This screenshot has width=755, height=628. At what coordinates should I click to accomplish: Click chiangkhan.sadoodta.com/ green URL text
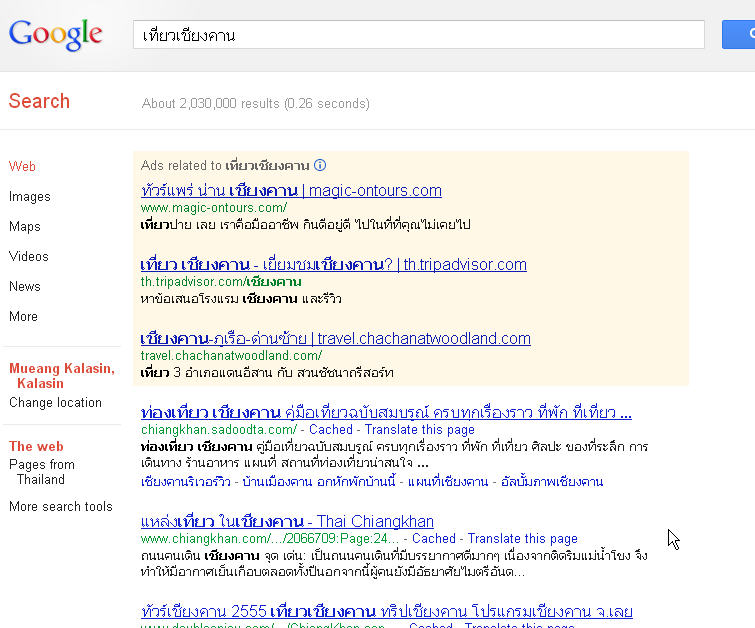tap(219, 430)
